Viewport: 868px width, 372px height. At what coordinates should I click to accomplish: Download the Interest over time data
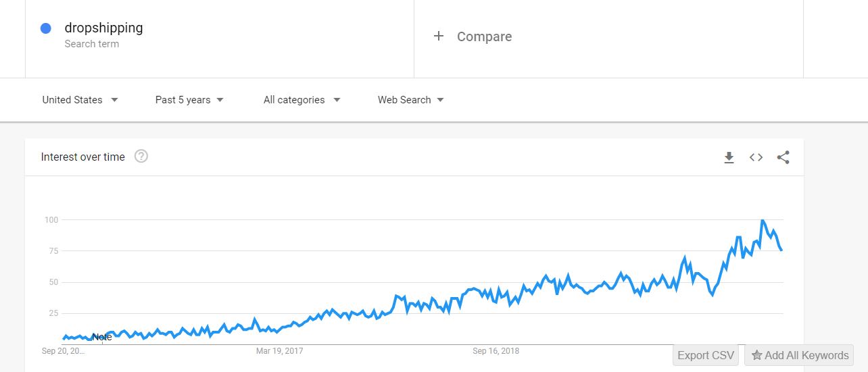729,157
